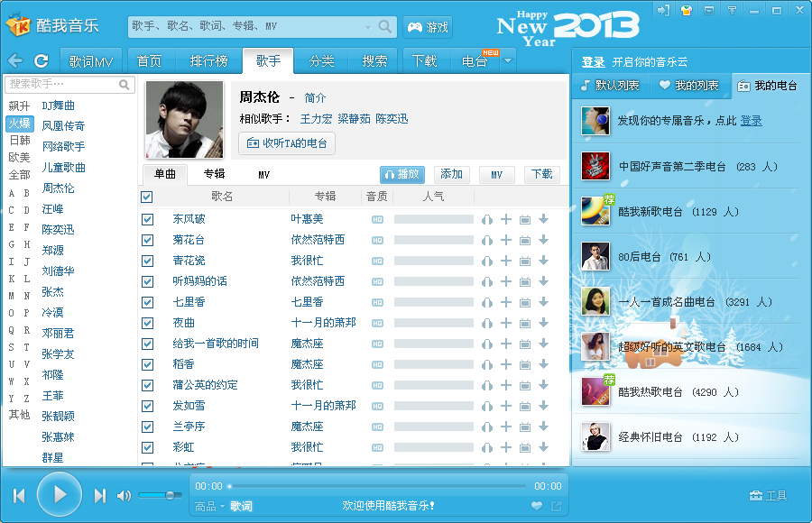
Task: Add 兰亭序 with plus icon
Action: coord(506,427)
